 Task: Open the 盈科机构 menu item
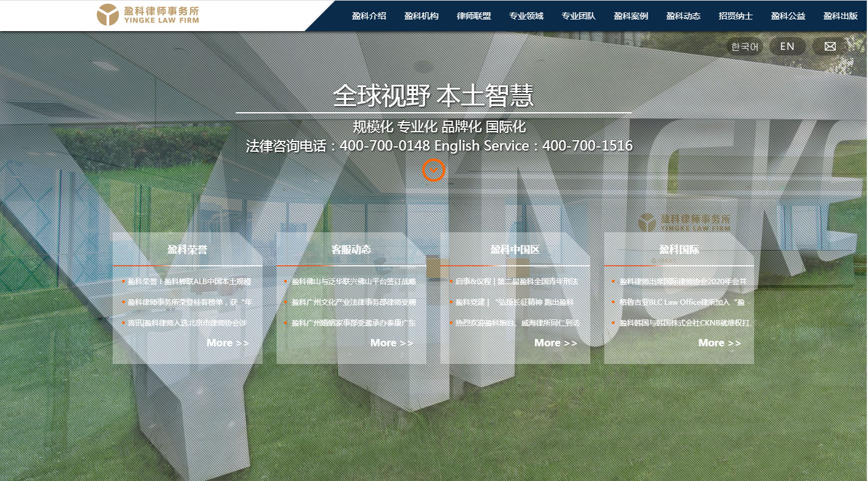(422, 16)
